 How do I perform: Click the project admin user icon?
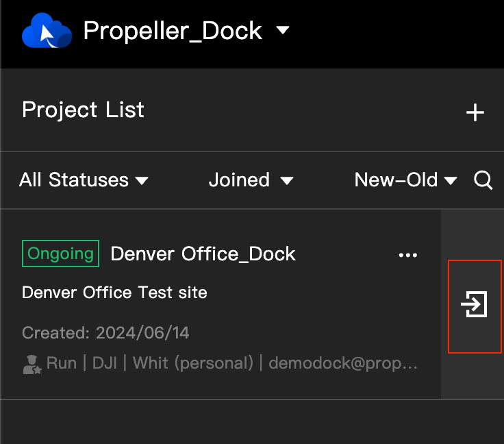click(32, 365)
